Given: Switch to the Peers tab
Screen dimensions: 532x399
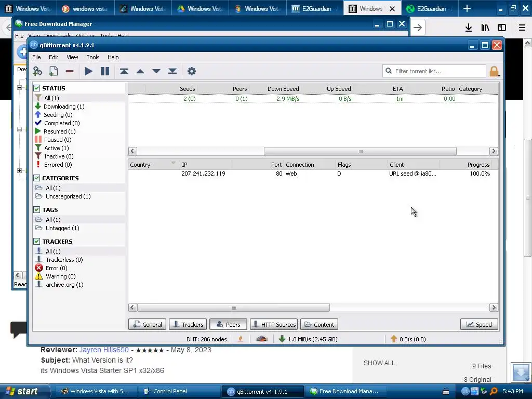Looking at the screenshot, I should pyautogui.click(x=229, y=324).
